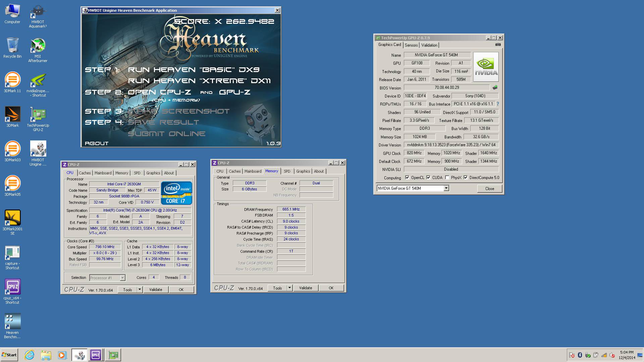Launch cpuz_x64 shortcut on the desktop
This screenshot has height=362, width=644.
point(12,292)
